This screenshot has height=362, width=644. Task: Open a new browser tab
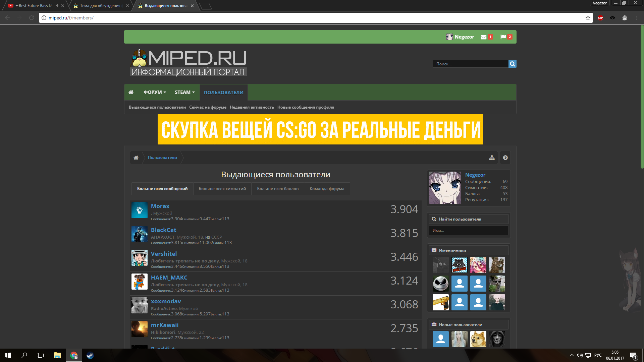205,6
